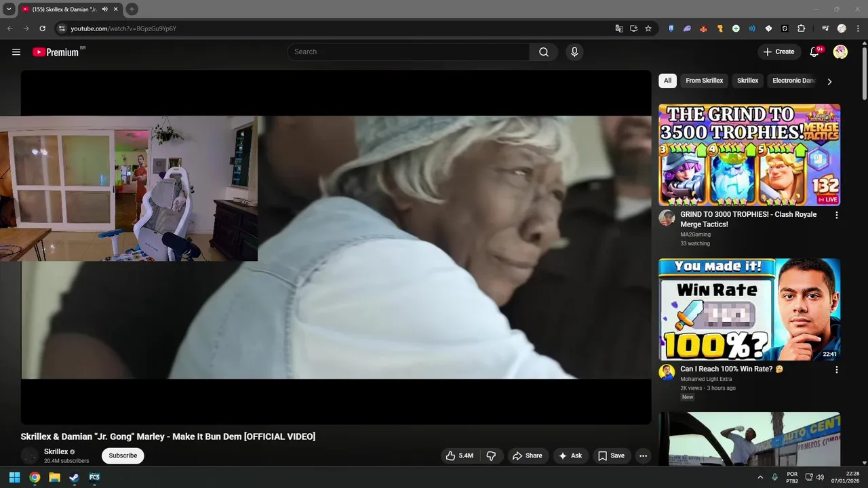Image resolution: width=868 pixels, height=488 pixels.
Task: Select the From Skrillex chip
Action: pos(704,81)
